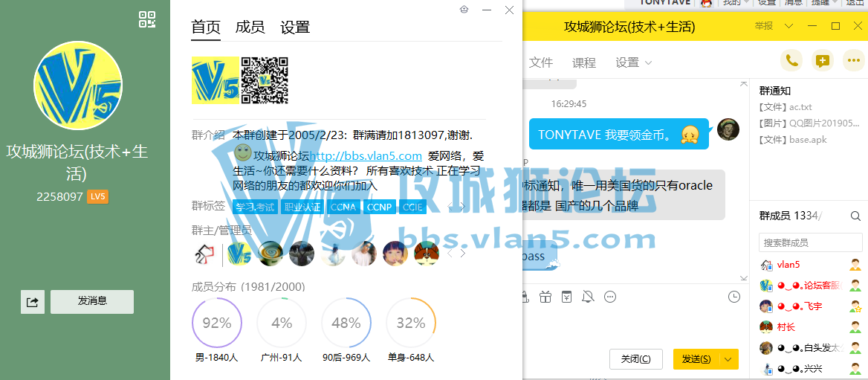Open the group QR code image in profile
Screen dimensions: 868x380
[x=265, y=80]
